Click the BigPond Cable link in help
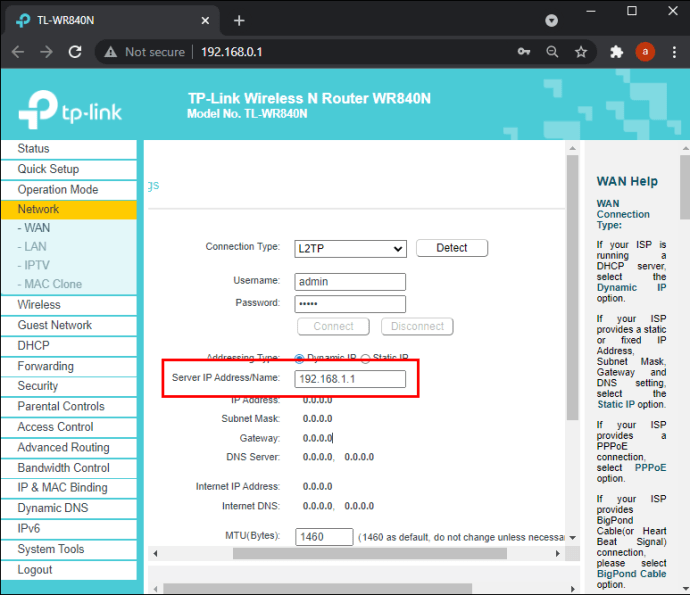Image resolution: width=690 pixels, height=595 pixels. (631, 574)
